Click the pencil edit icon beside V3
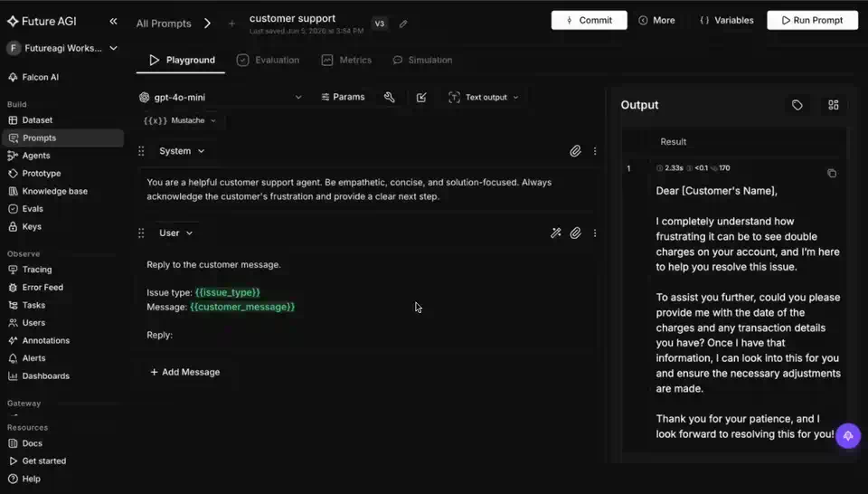 403,24
